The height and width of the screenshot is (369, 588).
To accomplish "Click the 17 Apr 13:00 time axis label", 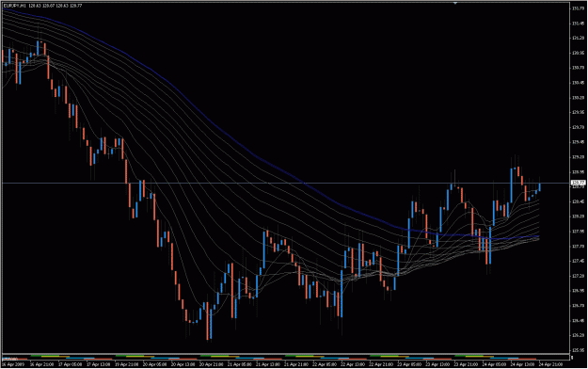I will tap(98, 364).
